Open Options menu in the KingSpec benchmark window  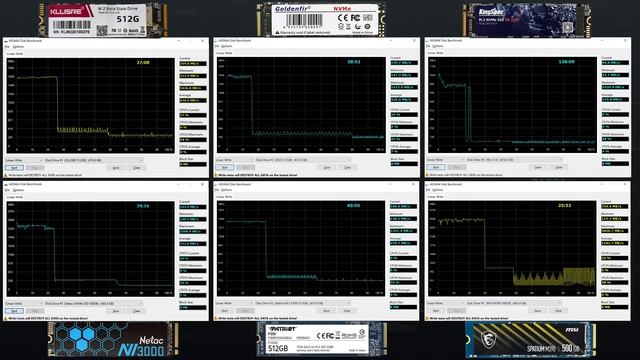(x=438, y=46)
